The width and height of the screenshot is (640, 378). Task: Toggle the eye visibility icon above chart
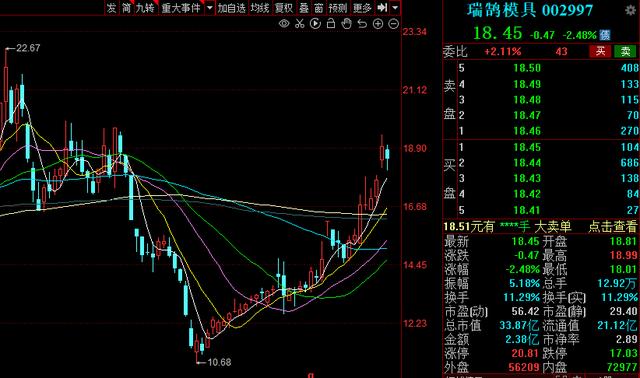(284, 24)
